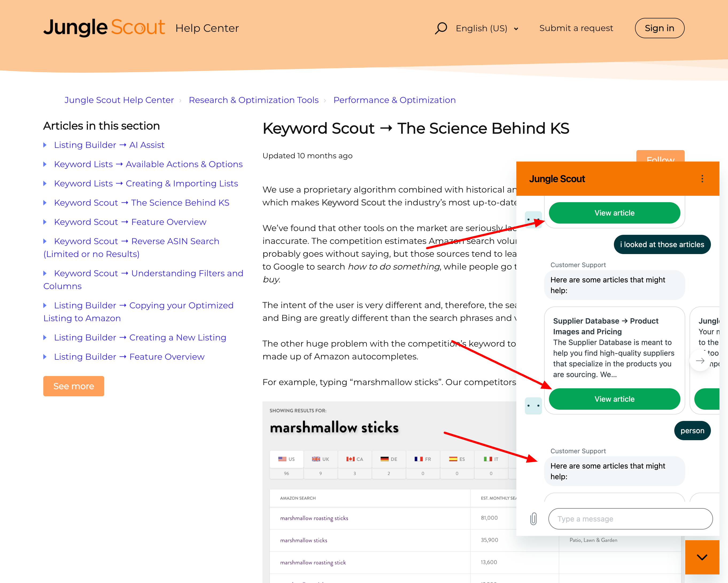Click the Jungle Scout chat header title

(x=557, y=179)
